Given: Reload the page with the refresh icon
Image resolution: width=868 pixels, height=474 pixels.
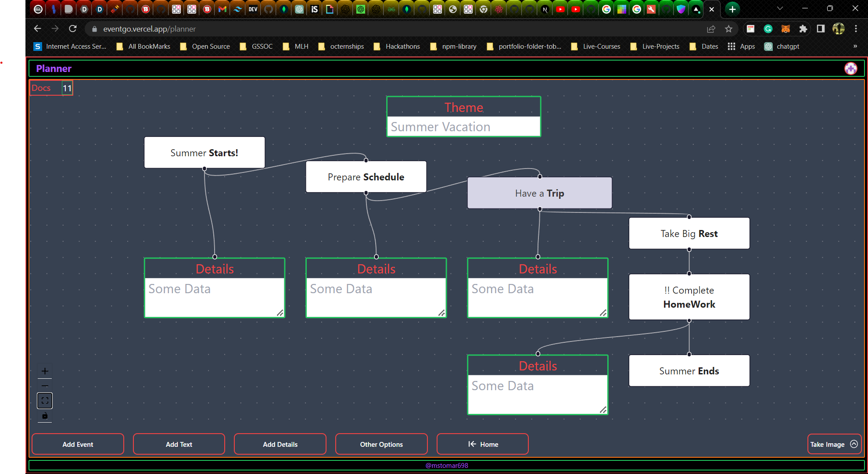Looking at the screenshot, I should pos(73,29).
